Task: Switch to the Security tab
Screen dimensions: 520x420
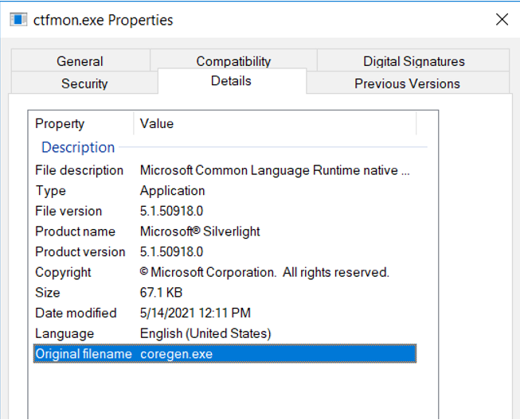Action: click(84, 83)
